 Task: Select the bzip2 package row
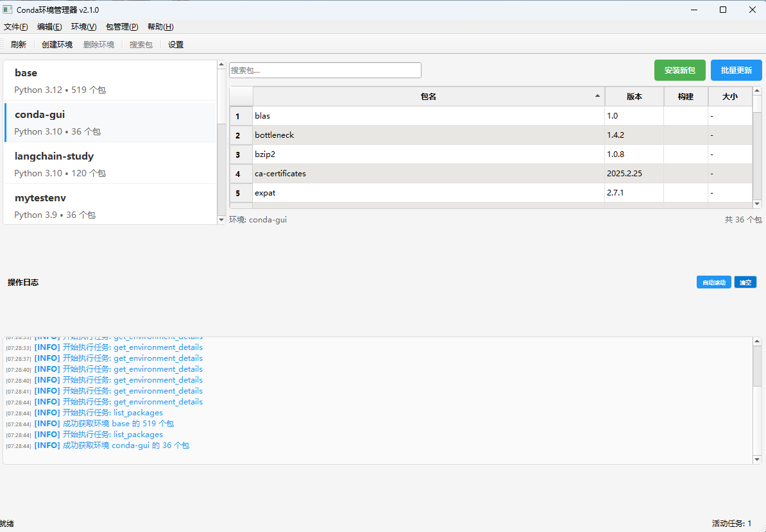(491, 154)
